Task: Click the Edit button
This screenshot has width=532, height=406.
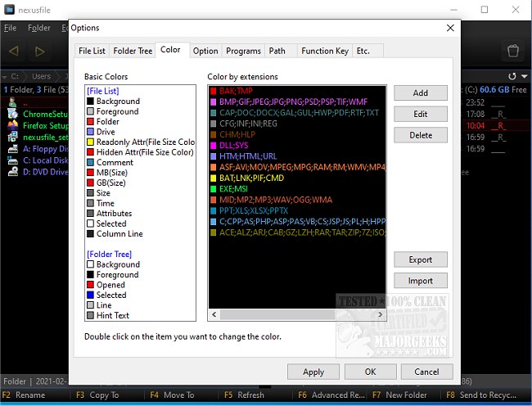Action: pos(421,114)
